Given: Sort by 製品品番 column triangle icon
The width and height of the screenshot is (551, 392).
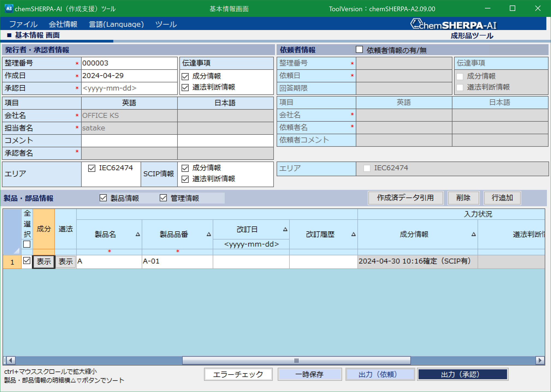Looking at the screenshot, I should [x=209, y=234].
